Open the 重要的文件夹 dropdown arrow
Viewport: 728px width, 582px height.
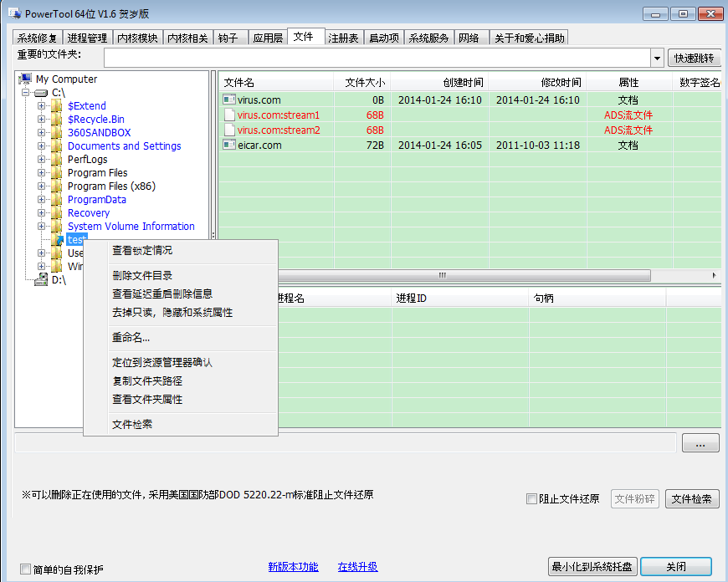click(x=657, y=58)
